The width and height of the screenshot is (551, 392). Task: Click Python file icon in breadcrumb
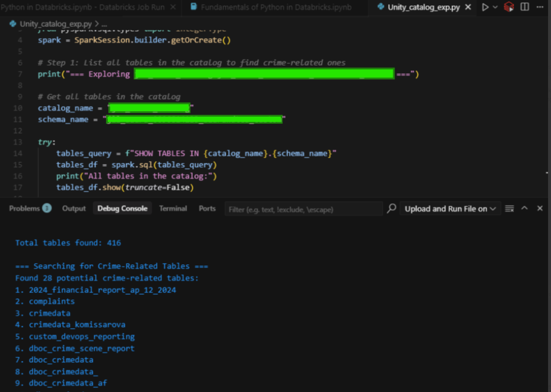(13, 24)
